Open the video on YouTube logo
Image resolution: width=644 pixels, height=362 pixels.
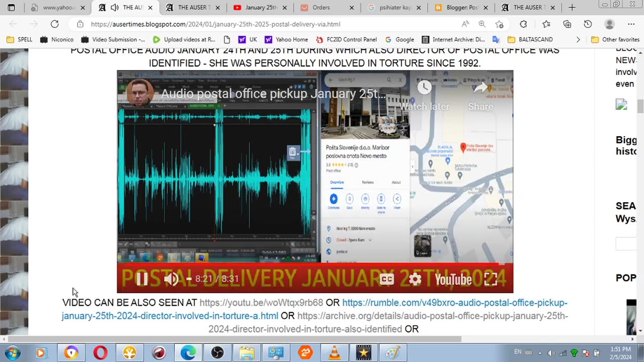tap(453, 280)
